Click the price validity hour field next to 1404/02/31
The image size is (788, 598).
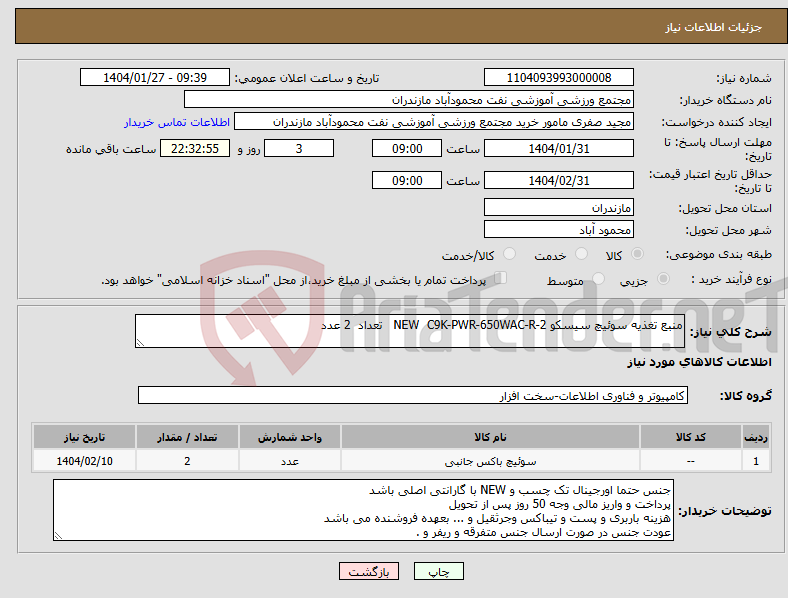407,180
